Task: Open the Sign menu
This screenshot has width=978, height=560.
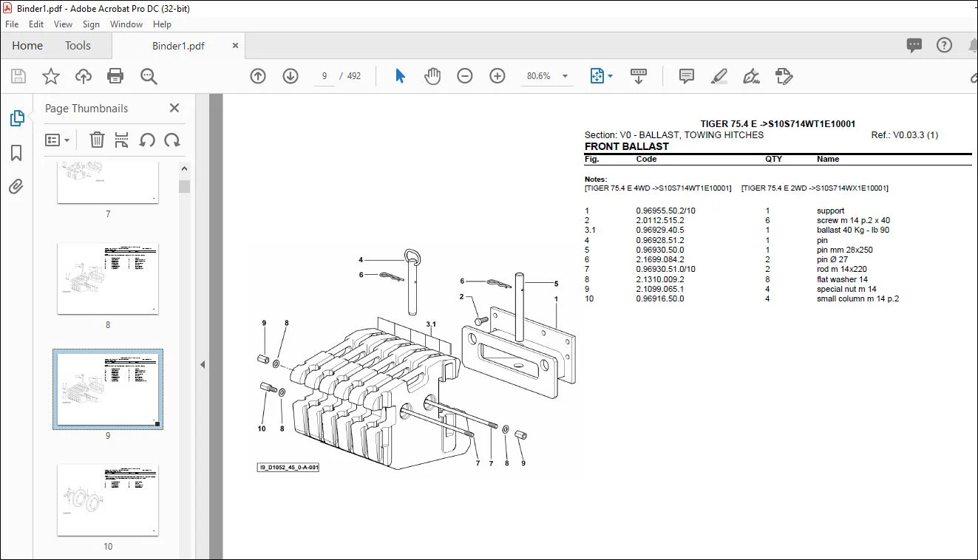Action: coord(91,24)
